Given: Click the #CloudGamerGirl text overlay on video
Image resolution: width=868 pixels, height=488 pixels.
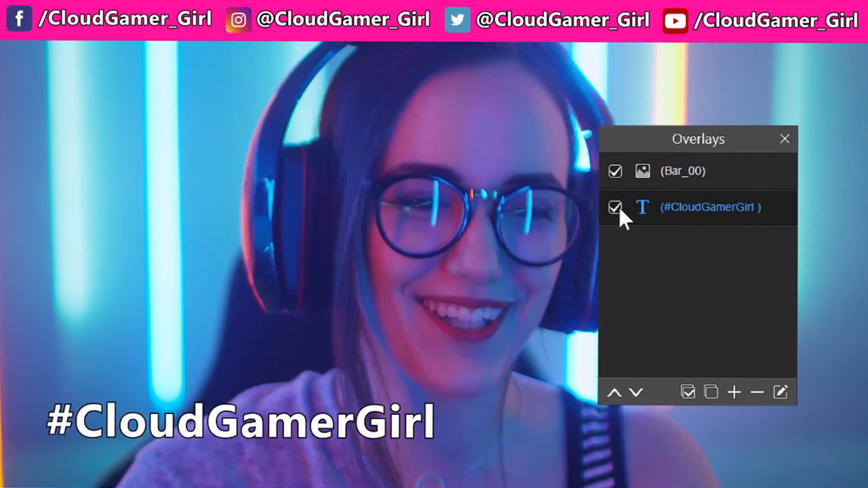Looking at the screenshot, I should pos(241,421).
